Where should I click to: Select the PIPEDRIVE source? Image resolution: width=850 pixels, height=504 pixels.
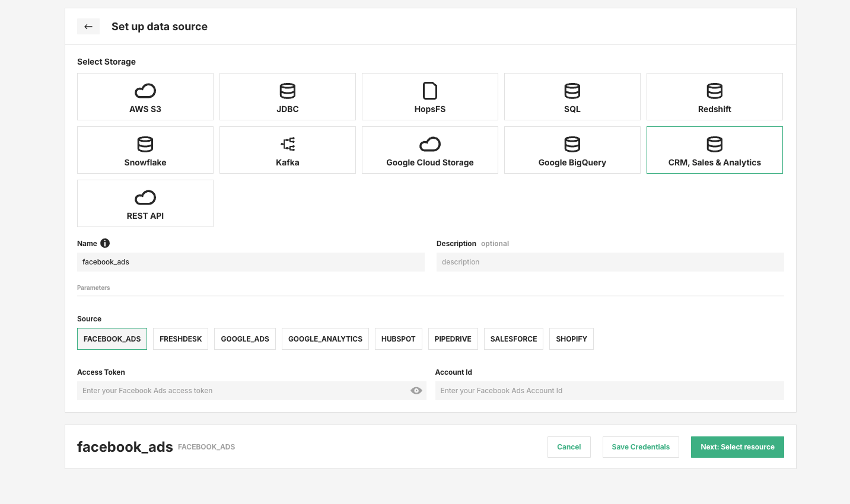(453, 339)
